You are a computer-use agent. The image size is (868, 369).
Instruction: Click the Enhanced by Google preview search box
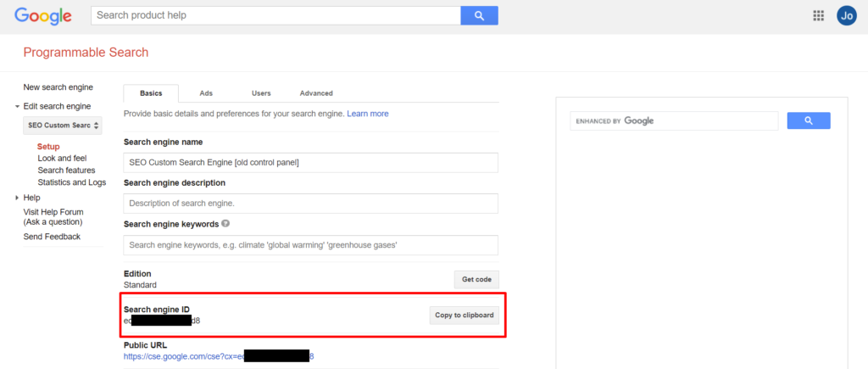[x=674, y=120]
